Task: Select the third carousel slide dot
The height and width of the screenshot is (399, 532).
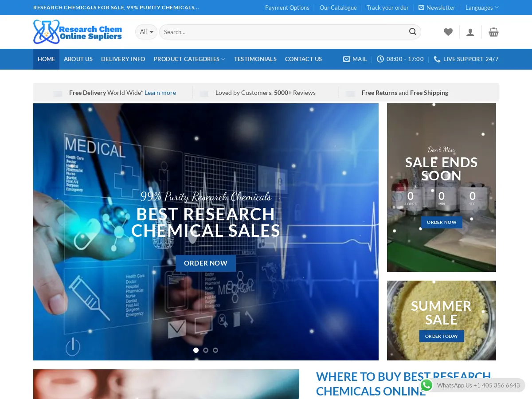Action: [x=215, y=350]
